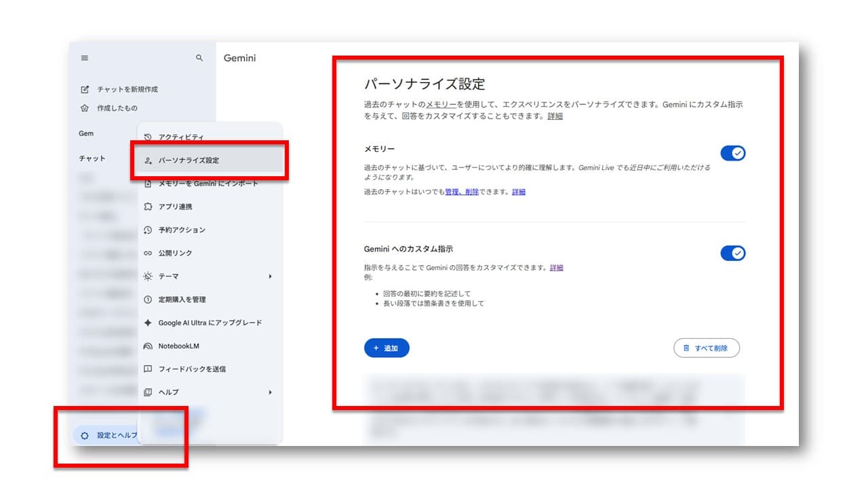Disable the Gemini へのカスタム指示 toggle
Screen dimensions: 868x488
pyautogui.click(x=733, y=253)
